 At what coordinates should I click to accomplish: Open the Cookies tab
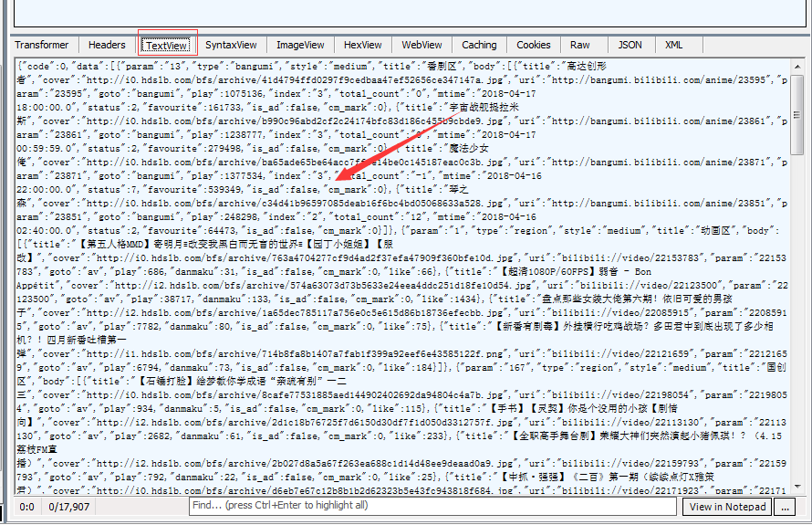point(534,45)
